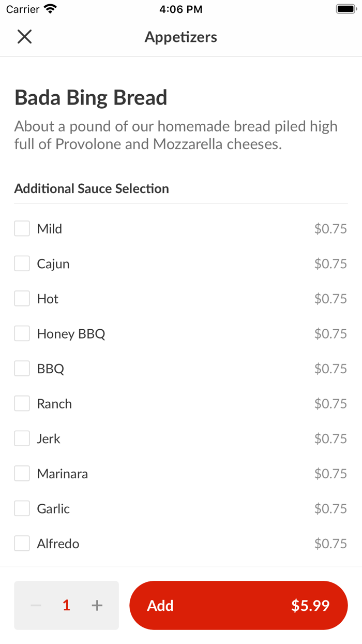Decrease quantity with the minus control

[x=36, y=605]
